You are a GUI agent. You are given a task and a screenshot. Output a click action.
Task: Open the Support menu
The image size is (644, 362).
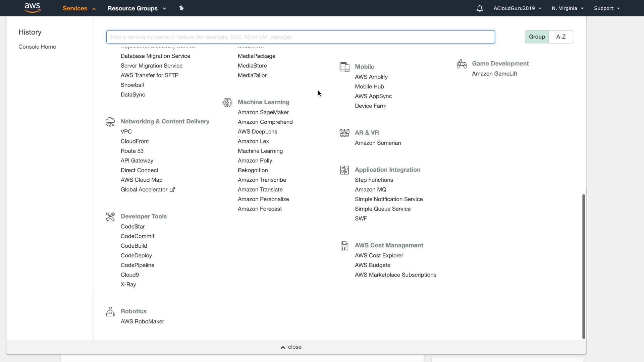pos(607,8)
